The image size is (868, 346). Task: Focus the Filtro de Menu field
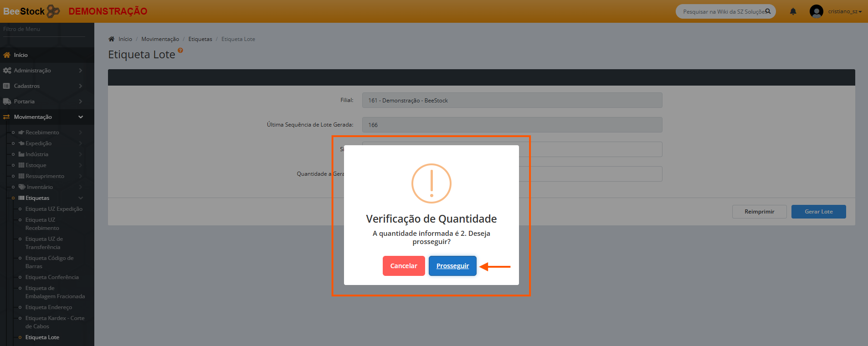44,29
